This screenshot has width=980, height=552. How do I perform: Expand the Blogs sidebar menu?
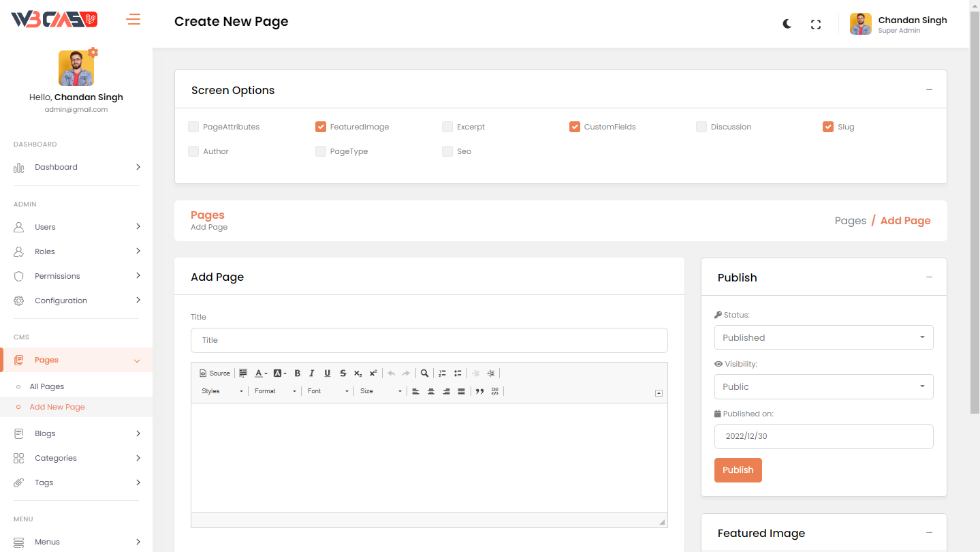[76, 433]
